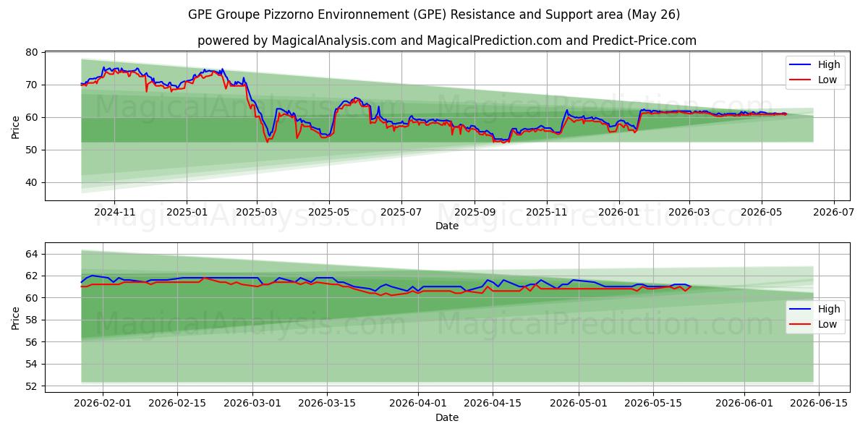The width and height of the screenshot is (868, 434).
Task: Click the '2026-04-01' tick label on bottom chart
Action: [x=418, y=404]
